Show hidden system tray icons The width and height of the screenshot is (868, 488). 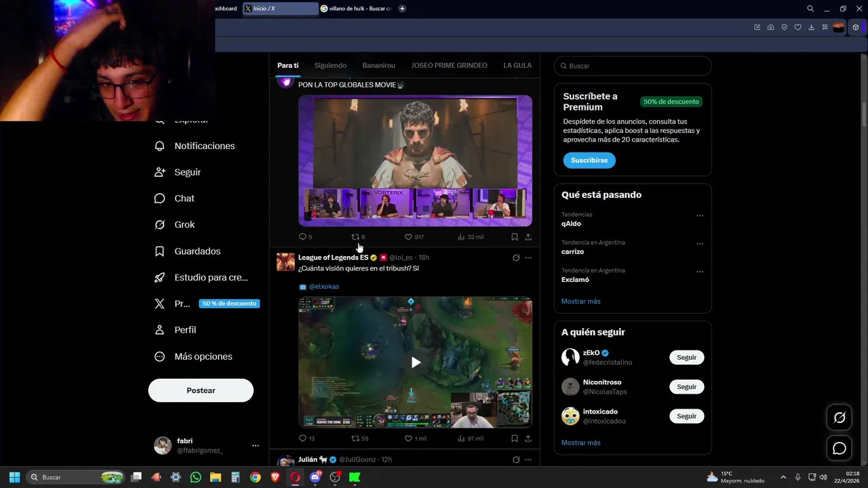click(783, 477)
